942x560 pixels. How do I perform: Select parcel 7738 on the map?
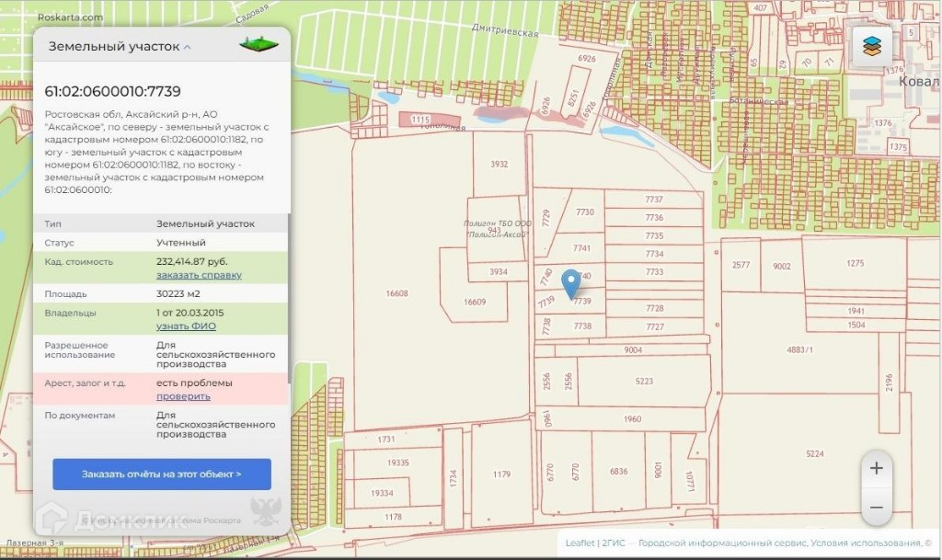(x=582, y=326)
